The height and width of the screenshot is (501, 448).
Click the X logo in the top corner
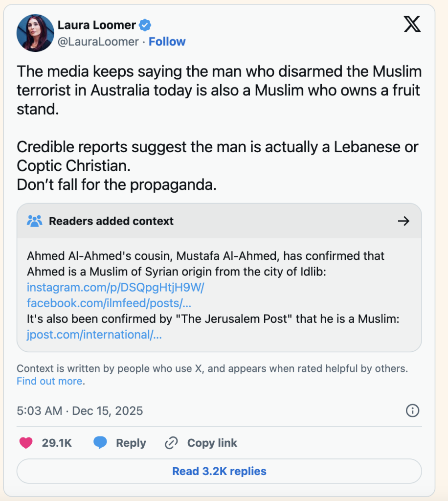(x=412, y=24)
